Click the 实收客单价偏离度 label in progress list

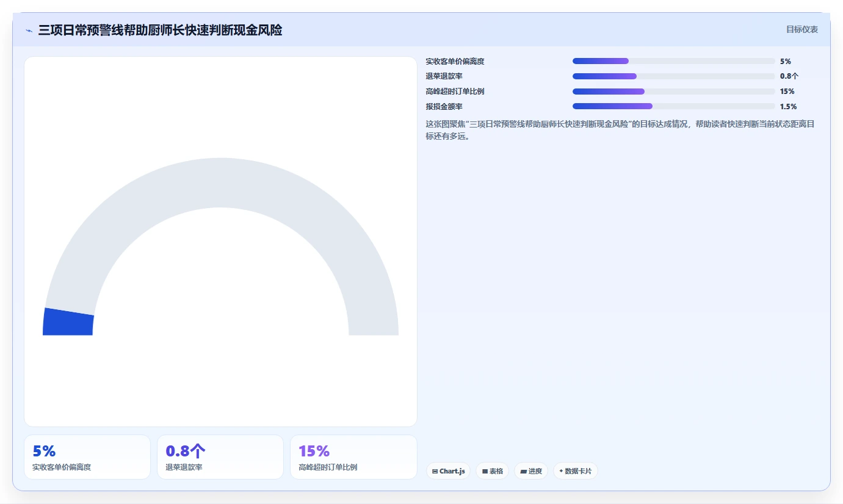[455, 62]
